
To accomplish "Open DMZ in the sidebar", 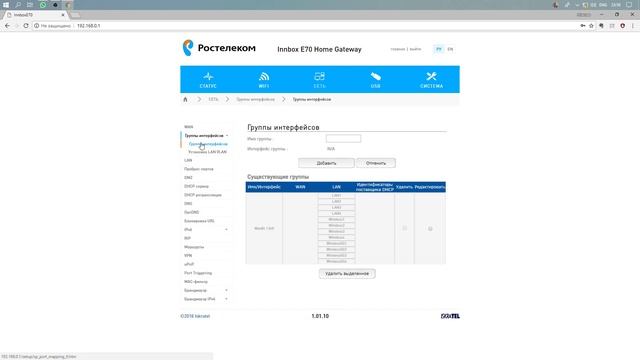I will click(188, 178).
